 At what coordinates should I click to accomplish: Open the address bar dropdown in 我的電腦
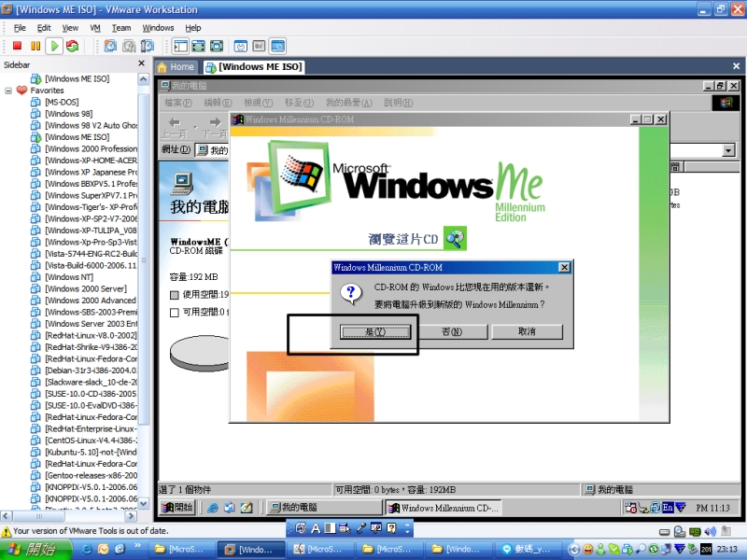728,151
